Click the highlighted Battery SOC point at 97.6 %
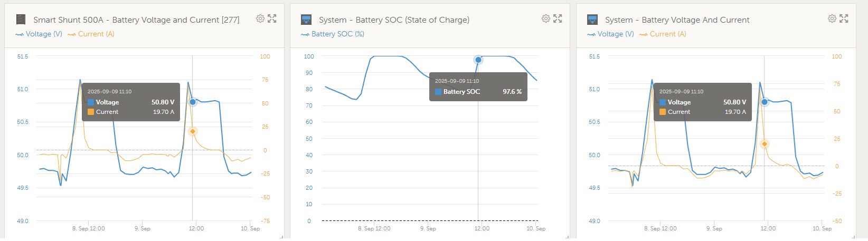This screenshot has width=868, height=241. click(478, 60)
